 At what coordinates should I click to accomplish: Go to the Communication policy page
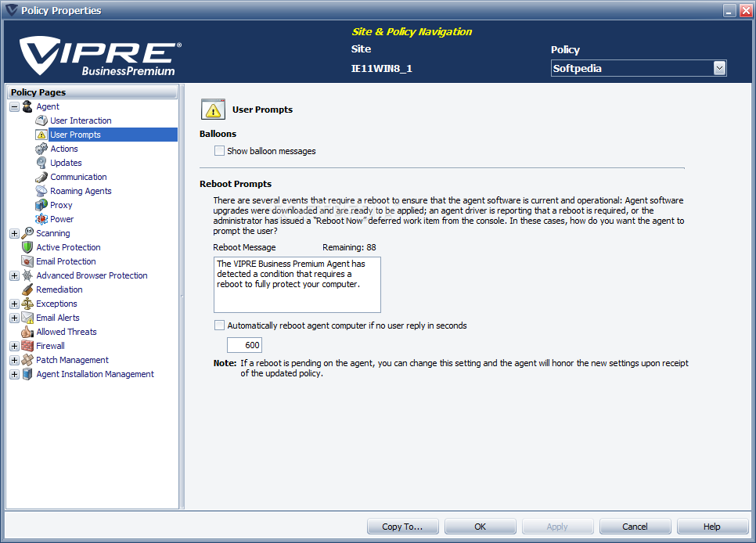tap(78, 177)
